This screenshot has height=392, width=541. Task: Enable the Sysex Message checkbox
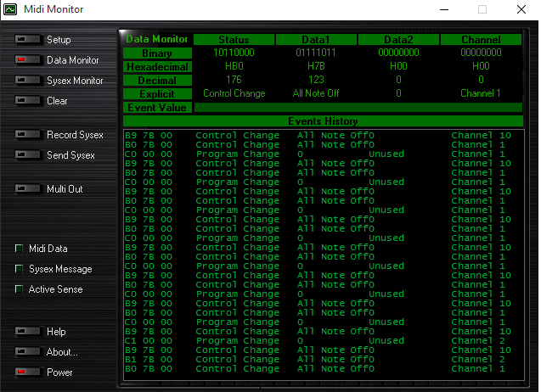point(19,269)
